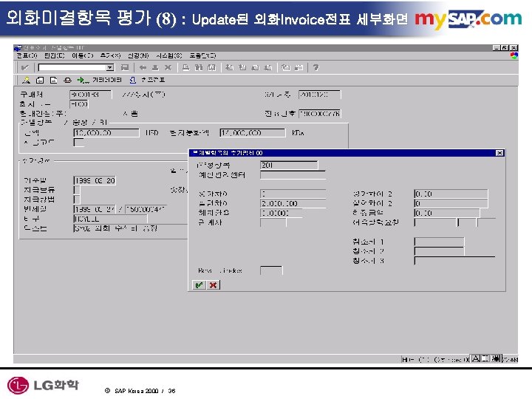532x399 pixels.
Task: Click the 텍스트 text field
Action: 131,228
